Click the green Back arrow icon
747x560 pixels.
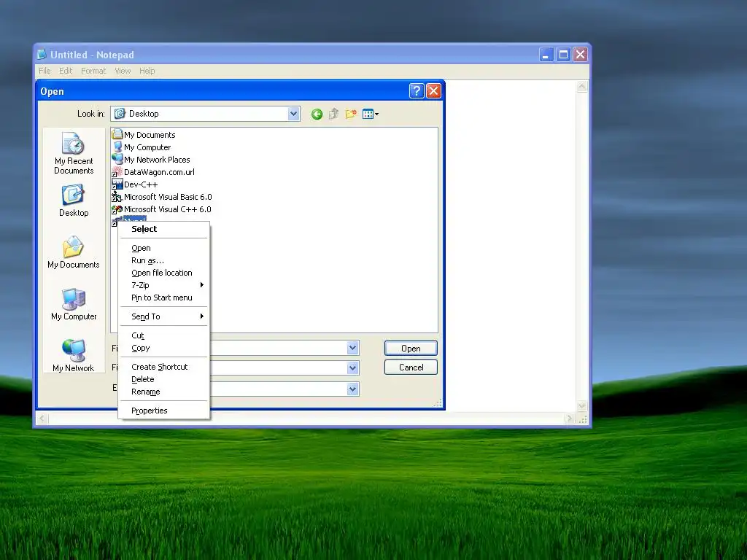[317, 114]
